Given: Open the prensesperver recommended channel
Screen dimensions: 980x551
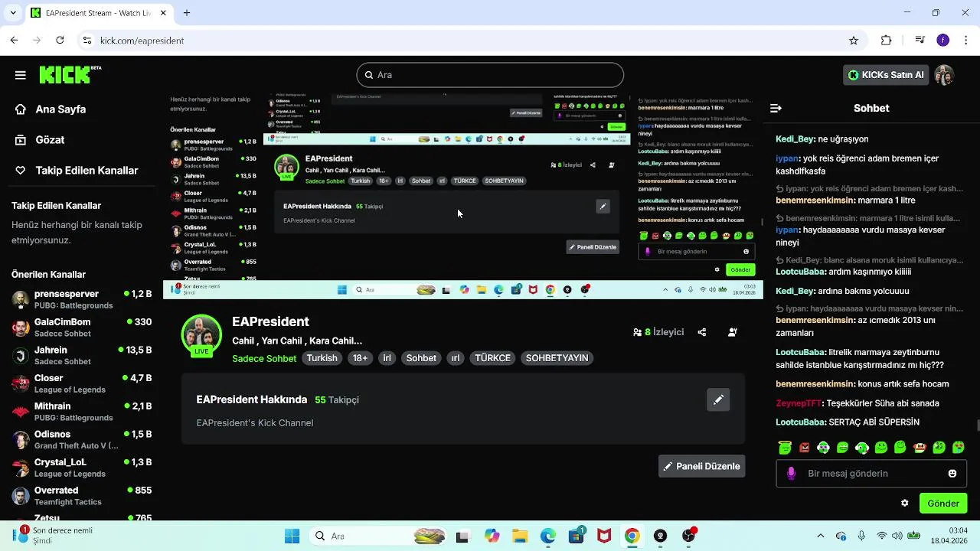Looking at the screenshot, I should tap(82, 299).
